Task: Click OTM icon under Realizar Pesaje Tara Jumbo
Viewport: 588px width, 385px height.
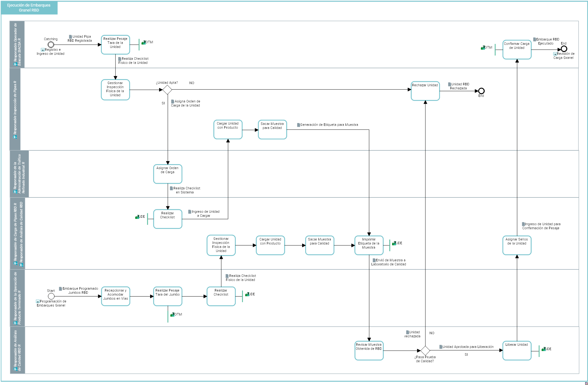Action: (172, 315)
